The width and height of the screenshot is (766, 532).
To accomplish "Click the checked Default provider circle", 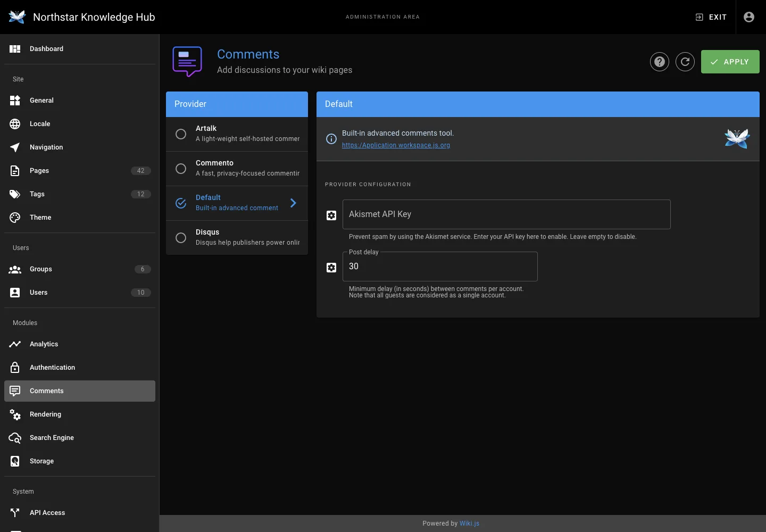I will click(181, 203).
